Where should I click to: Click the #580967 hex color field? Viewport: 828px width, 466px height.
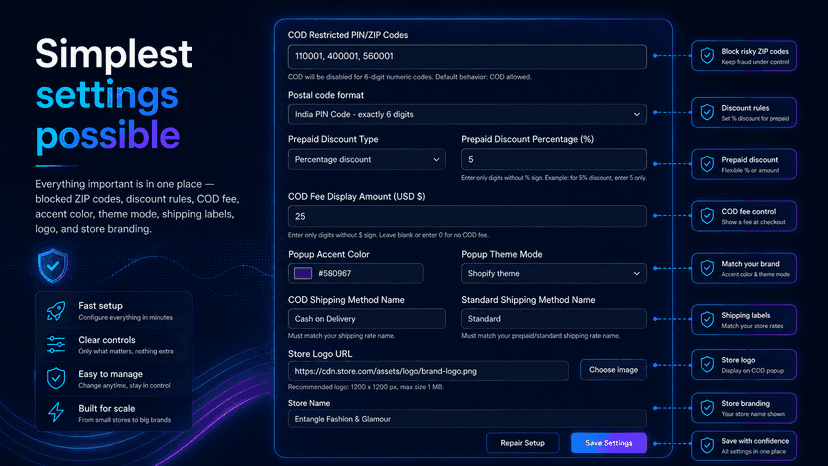click(x=355, y=273)
